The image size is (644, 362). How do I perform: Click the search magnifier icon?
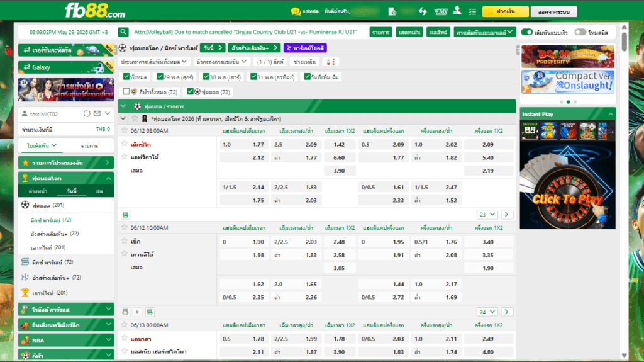(x=123, y=31)
